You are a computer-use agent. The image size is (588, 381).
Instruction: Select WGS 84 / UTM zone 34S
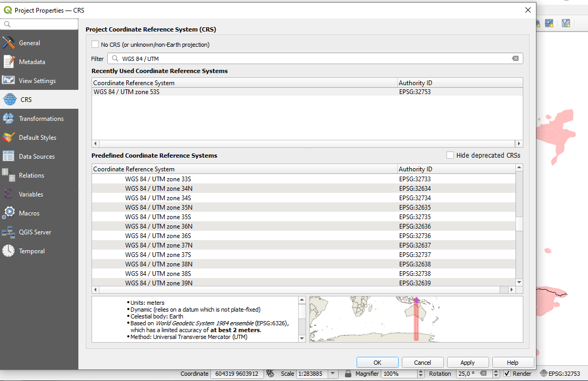(304, 198)
